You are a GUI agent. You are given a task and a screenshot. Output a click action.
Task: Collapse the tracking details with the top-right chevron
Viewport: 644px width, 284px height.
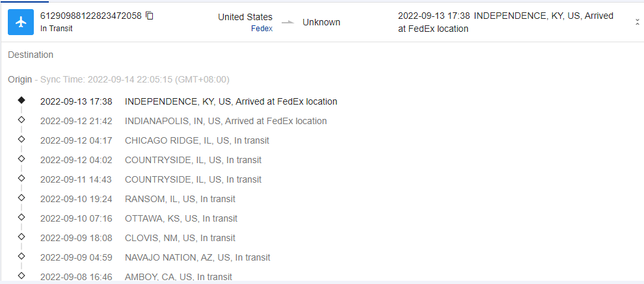tap(637, 22)
